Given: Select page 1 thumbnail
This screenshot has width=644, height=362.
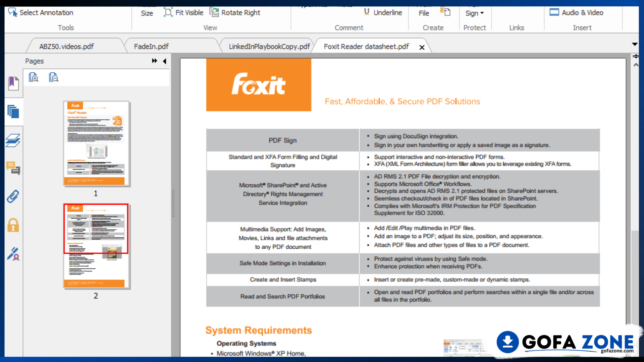Looking at the screenshot, I should coord(96,144).
